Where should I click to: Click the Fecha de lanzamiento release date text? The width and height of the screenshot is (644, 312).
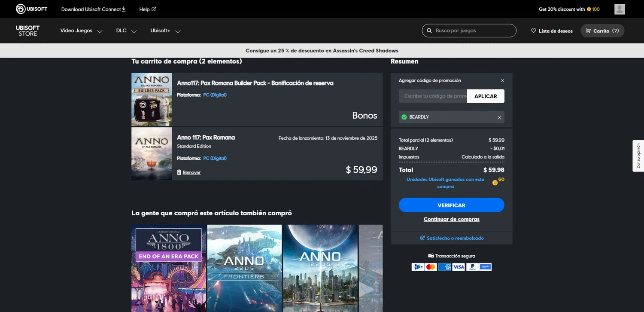click(x=328, y=138)
